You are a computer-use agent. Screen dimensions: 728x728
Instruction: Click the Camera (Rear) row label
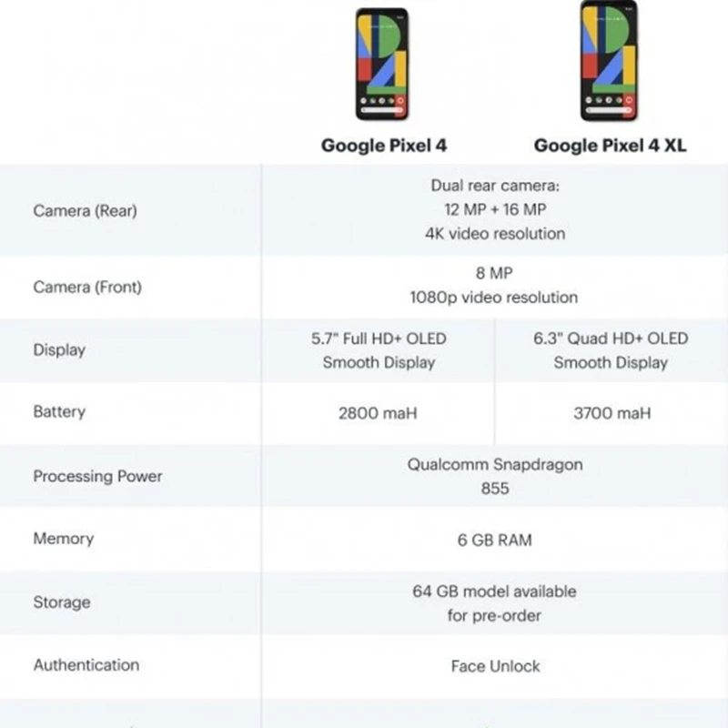(85, 210)
